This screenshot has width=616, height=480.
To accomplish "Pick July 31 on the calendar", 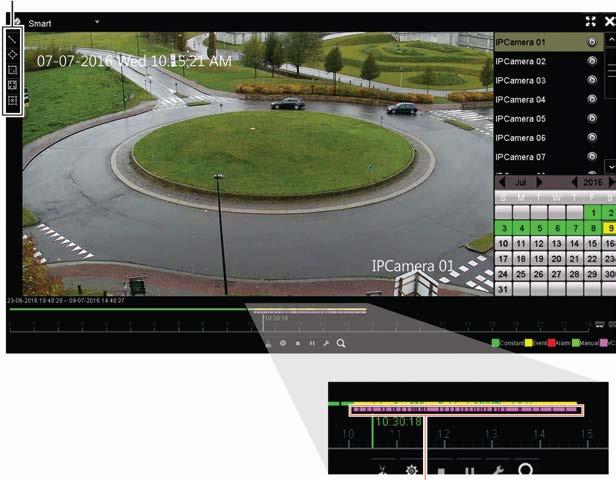I will [503, 289].
